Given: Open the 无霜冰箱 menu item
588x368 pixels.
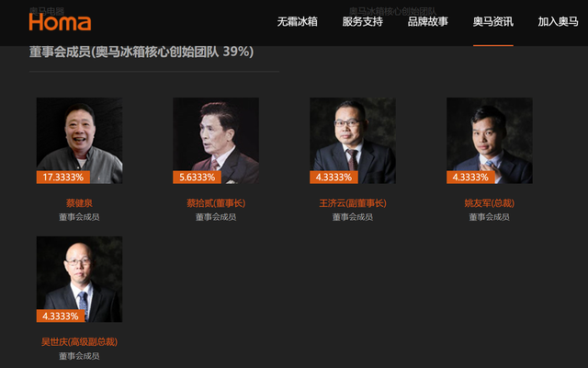Looking at the screenshot, I should coord(298,22).
